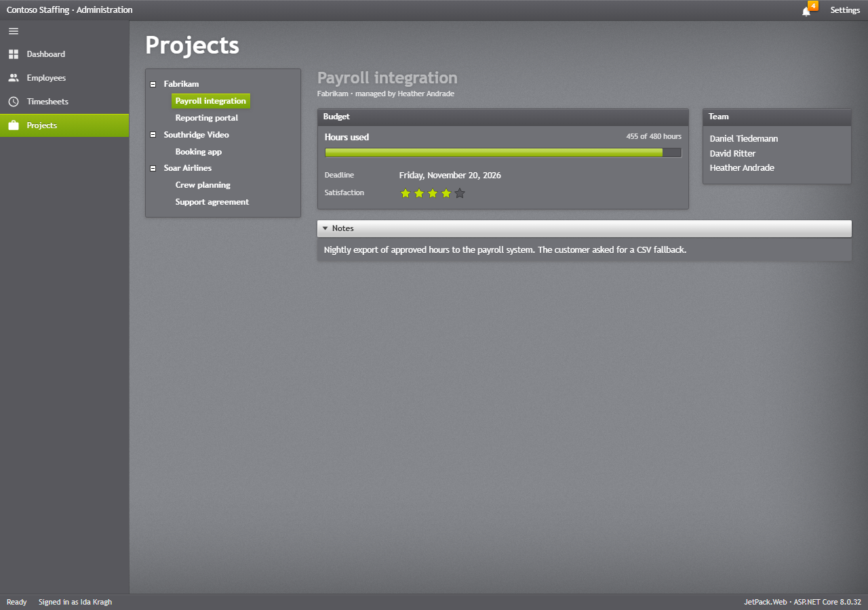Collapse the Fabrikam tree node

point(153,84)
